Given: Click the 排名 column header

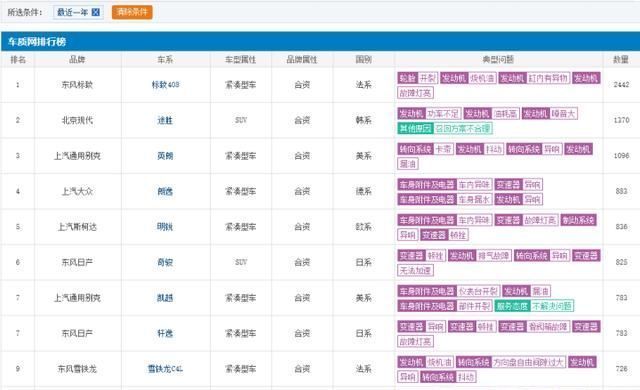Looking at the screenshot, I should point(18,60).
